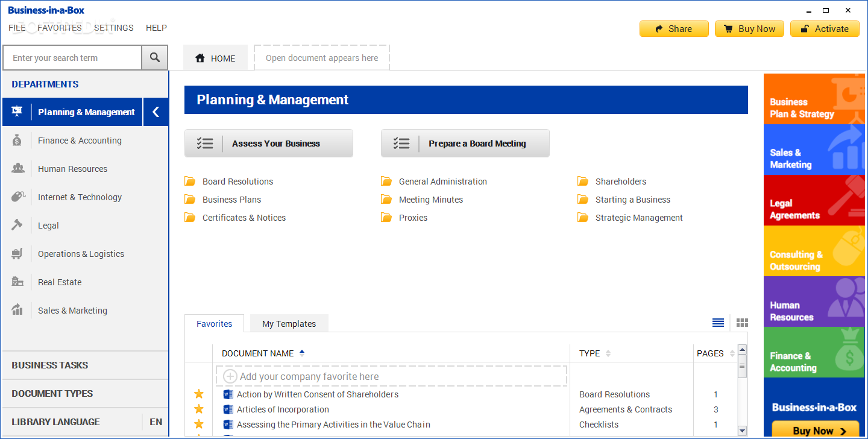
Task: Open the FAVORITES menu
Action: tap(60, 28)
